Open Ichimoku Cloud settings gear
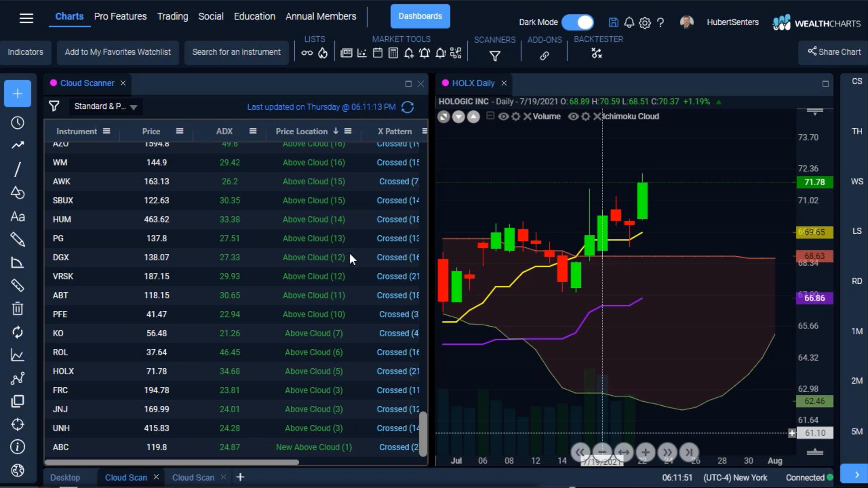 click(x=586, y=117)
